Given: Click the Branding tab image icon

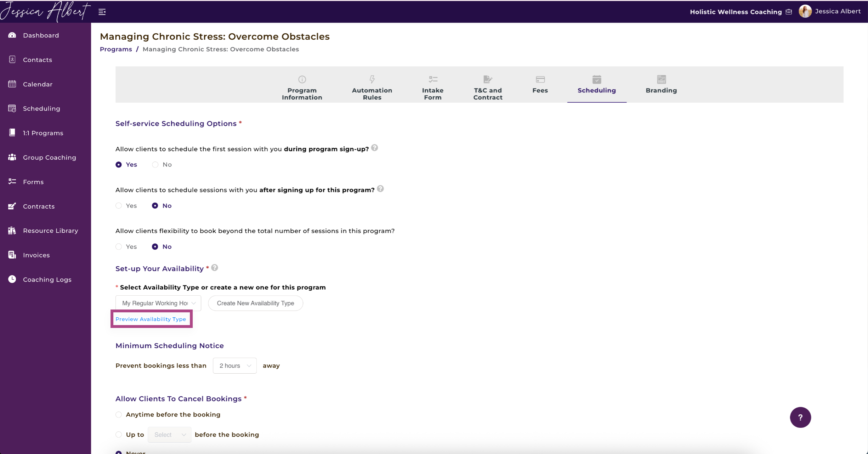Looking at the screenshot, I should [x=662, y=79].
